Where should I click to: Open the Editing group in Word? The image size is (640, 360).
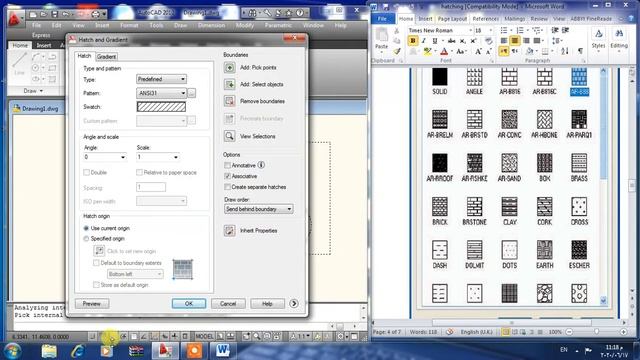tap(619, 39)
